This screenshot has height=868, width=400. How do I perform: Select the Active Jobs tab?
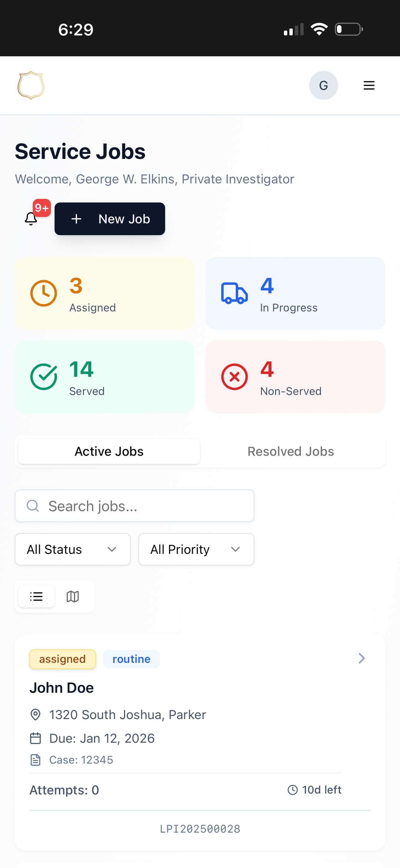[x=109, y=451]
